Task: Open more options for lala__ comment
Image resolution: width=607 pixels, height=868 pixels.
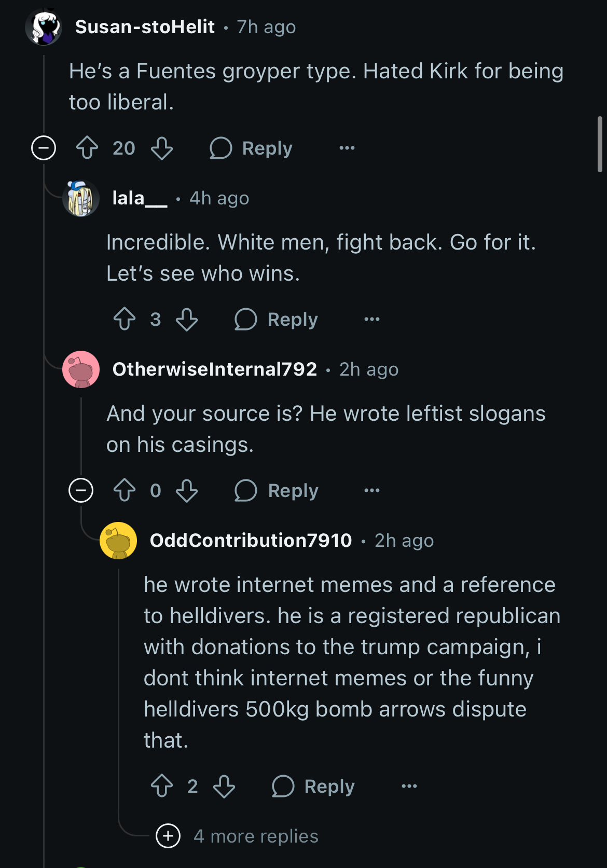Action: 372,319
